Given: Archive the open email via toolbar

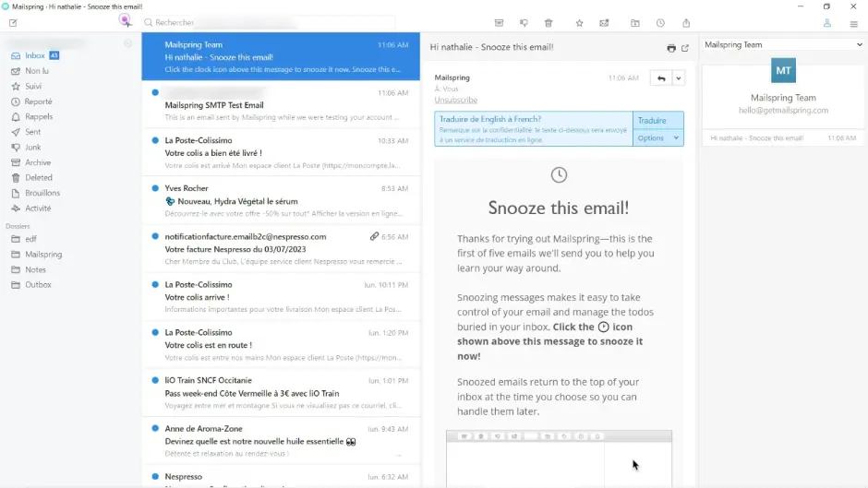Looking at the screenshot, I should (x=499, y=23).
